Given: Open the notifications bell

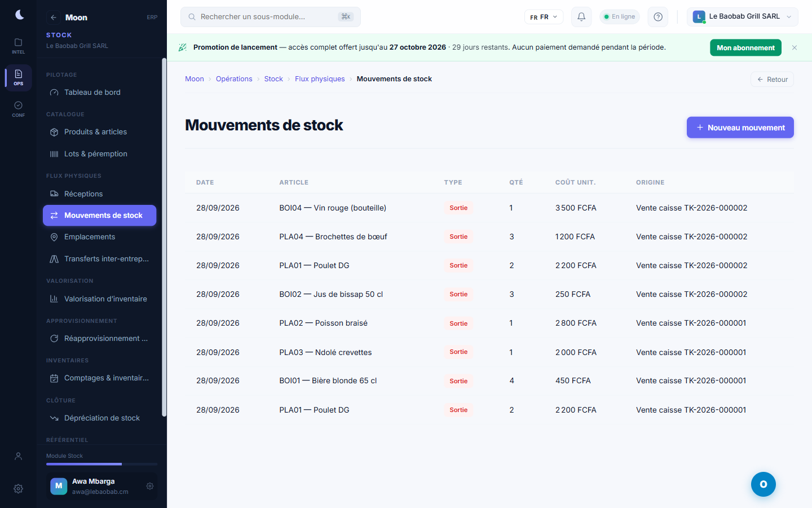Looking at the screenshot, I should point(581,17).
